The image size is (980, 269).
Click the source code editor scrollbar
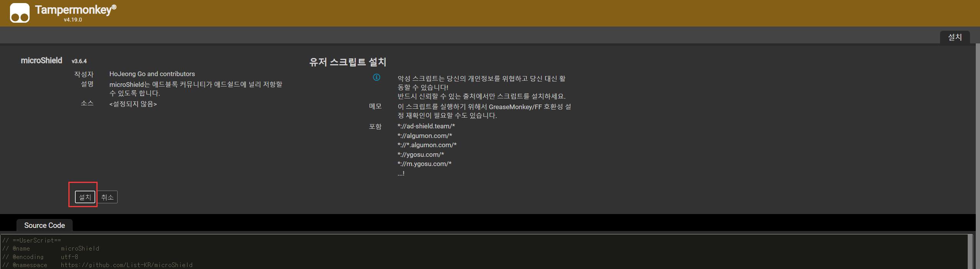(970, 252)
